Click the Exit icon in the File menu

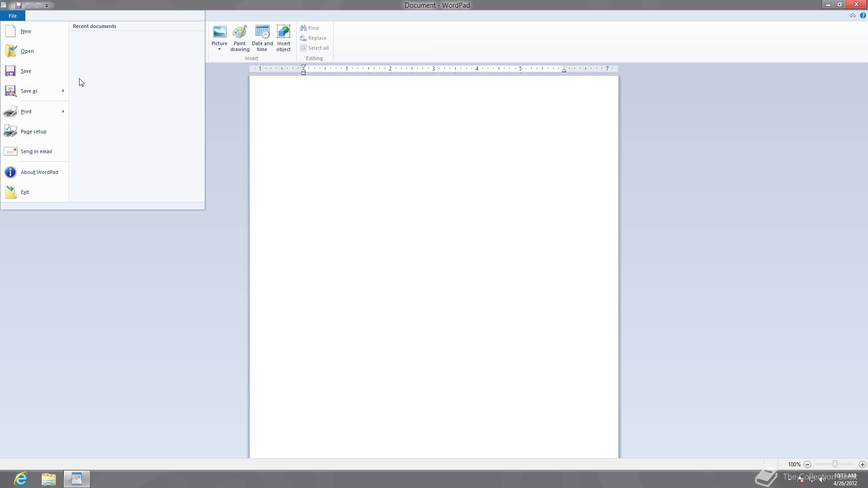tap(10, 192)
